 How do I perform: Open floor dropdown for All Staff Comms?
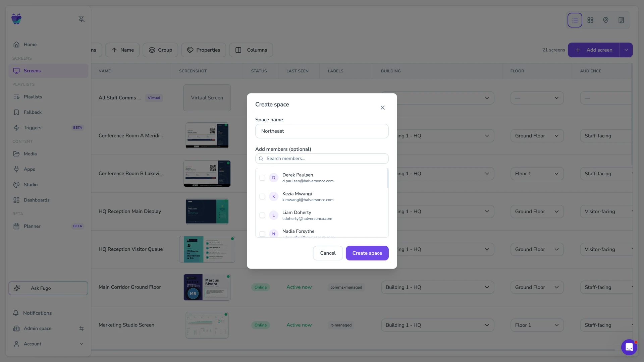(537, 98)
